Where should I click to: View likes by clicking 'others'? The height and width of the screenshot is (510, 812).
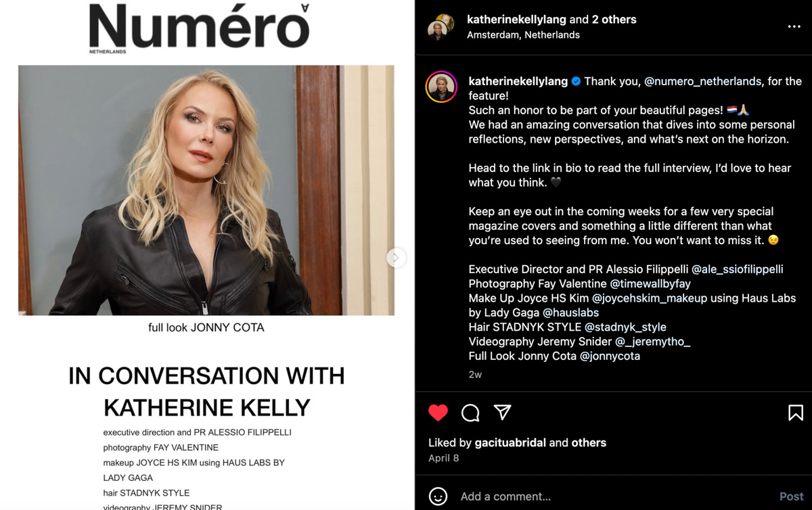pos(589,443)
